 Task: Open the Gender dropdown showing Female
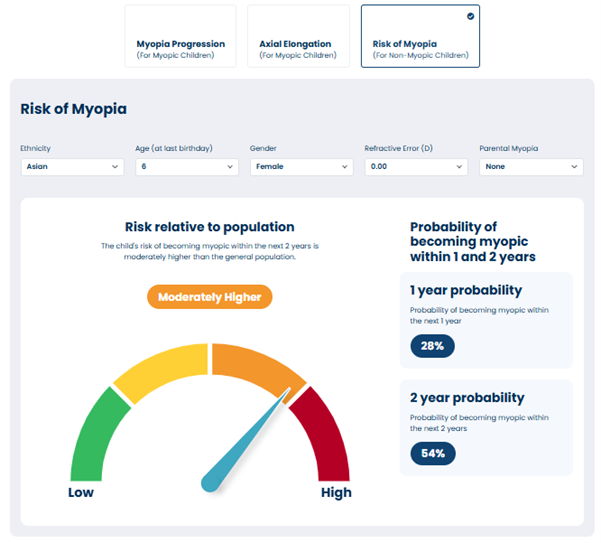302,167
